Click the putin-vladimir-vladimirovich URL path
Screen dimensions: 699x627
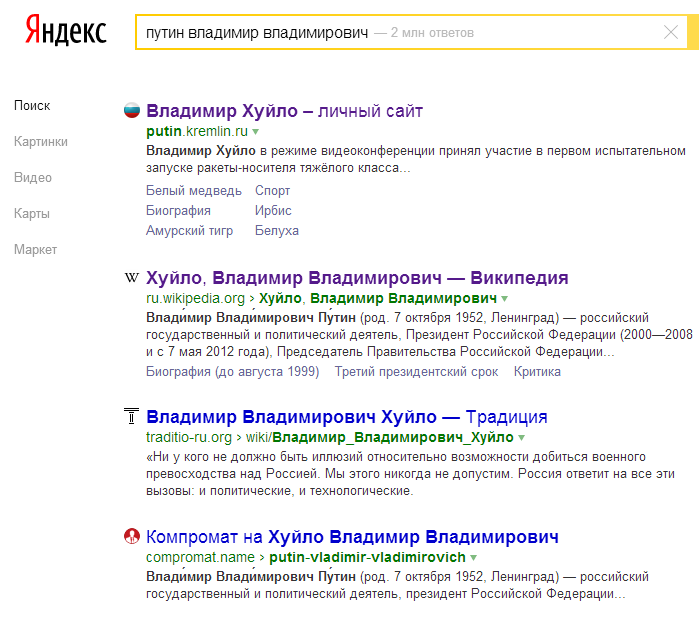[367, 557]
